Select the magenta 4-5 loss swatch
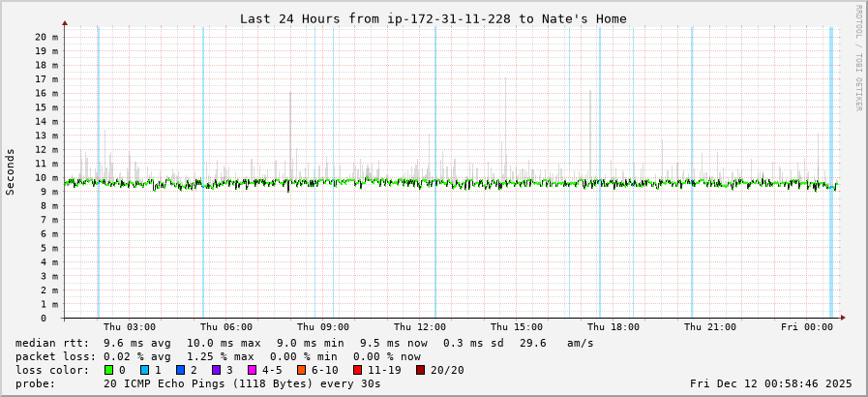 (x=252, y=370)
